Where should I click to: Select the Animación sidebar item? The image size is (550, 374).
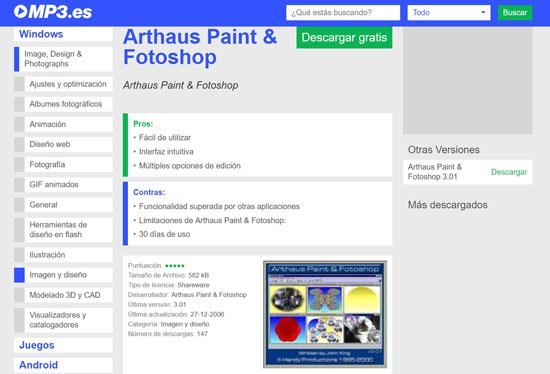tap(63, 124)
